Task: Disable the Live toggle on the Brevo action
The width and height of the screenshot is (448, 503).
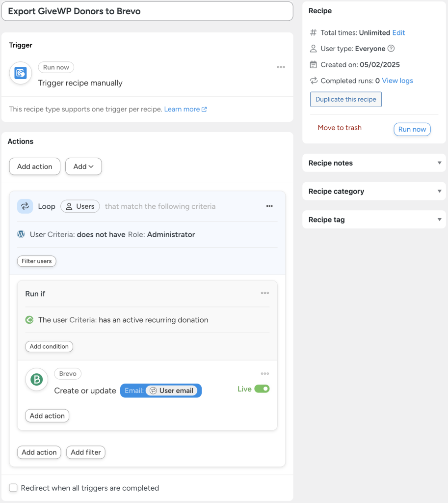Action: point(262,388)
